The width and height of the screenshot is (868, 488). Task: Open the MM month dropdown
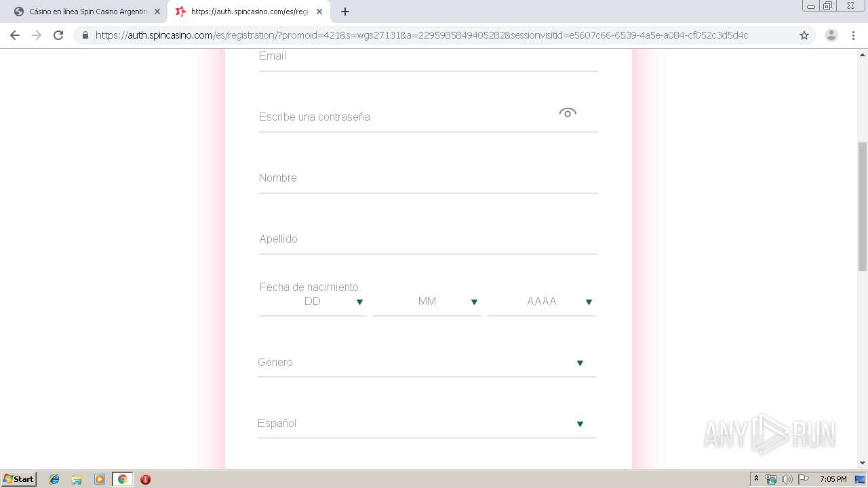click(427, 302)
